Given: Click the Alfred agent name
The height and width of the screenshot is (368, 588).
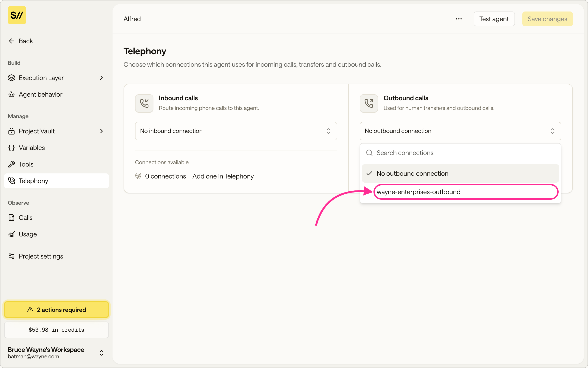Looking at the screenshot, I should pos(132,19).
